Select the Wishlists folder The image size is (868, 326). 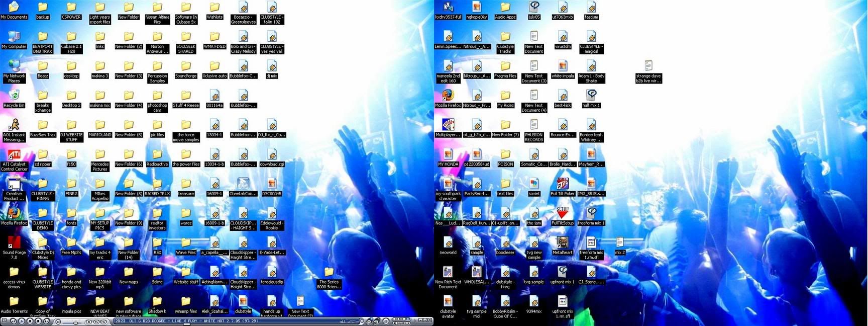pyautogui.click(x=214, y=11)
